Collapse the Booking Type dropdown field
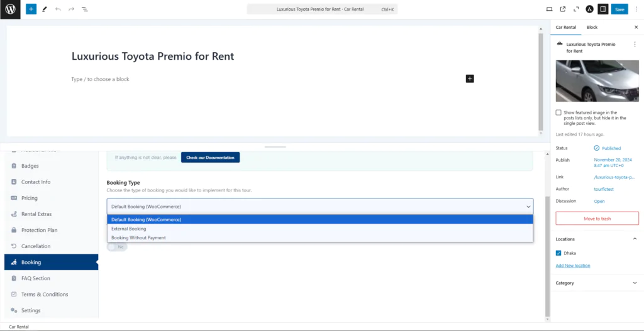644x331 pixels. point(320,206)
